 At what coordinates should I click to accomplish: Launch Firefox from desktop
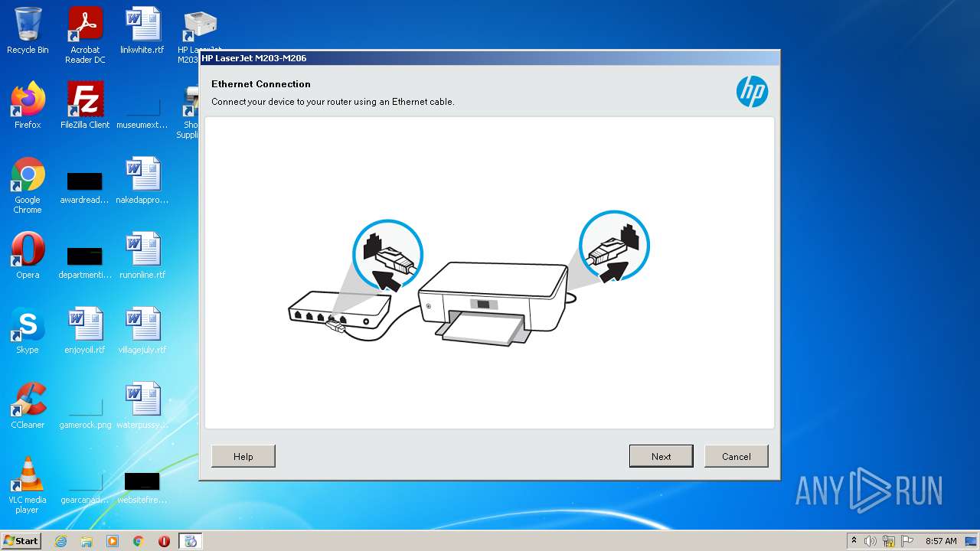pyautogui.click(x=28, y=106)
